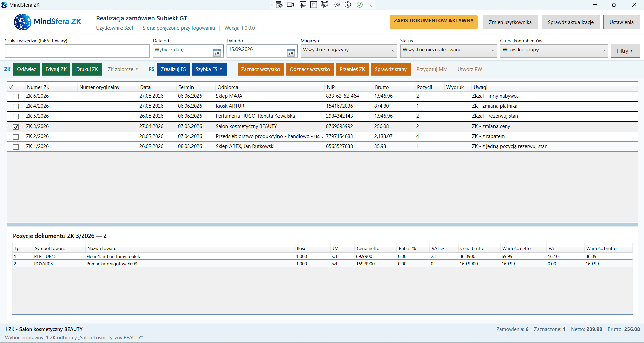644x343 pixels.
Task: Switch user via Zmień użytkownika
Action: (x=510, y=22)
